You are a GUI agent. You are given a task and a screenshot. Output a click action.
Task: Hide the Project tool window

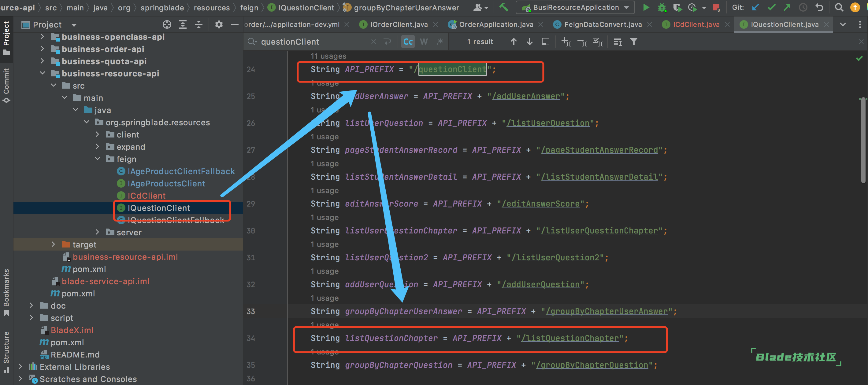pos(235,24)
